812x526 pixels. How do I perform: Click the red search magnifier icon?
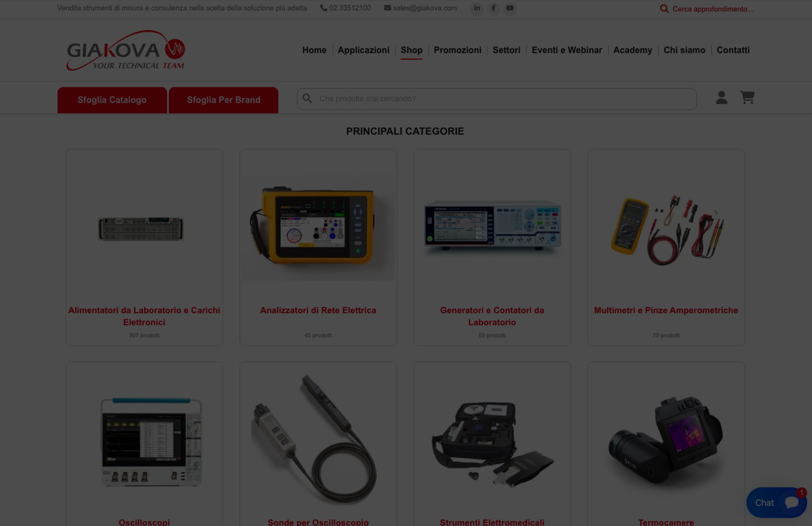click(x=664, y=9)
